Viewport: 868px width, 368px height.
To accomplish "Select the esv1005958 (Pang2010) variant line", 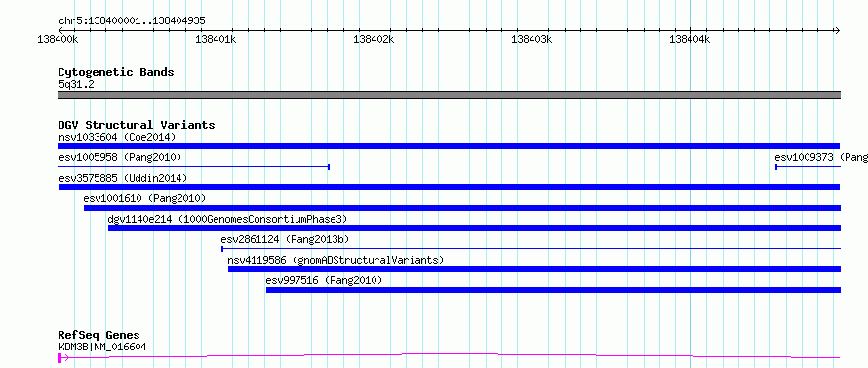I will (194, 167).
